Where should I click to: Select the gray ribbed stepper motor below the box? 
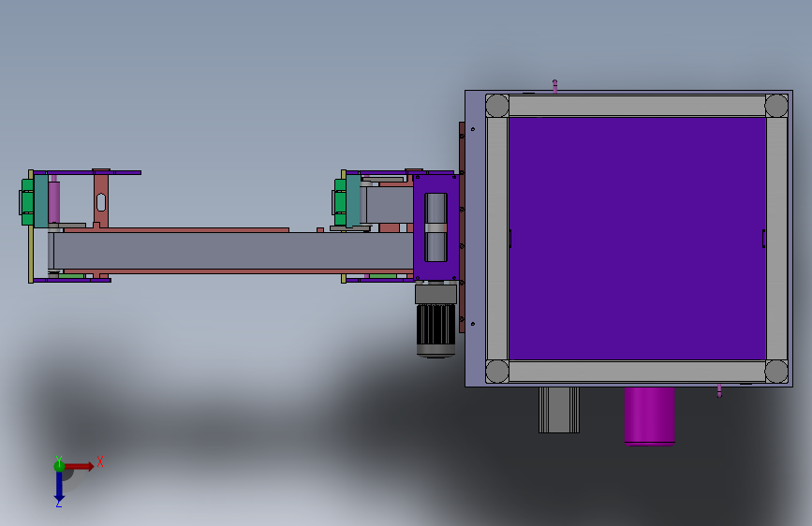(559, 410)
